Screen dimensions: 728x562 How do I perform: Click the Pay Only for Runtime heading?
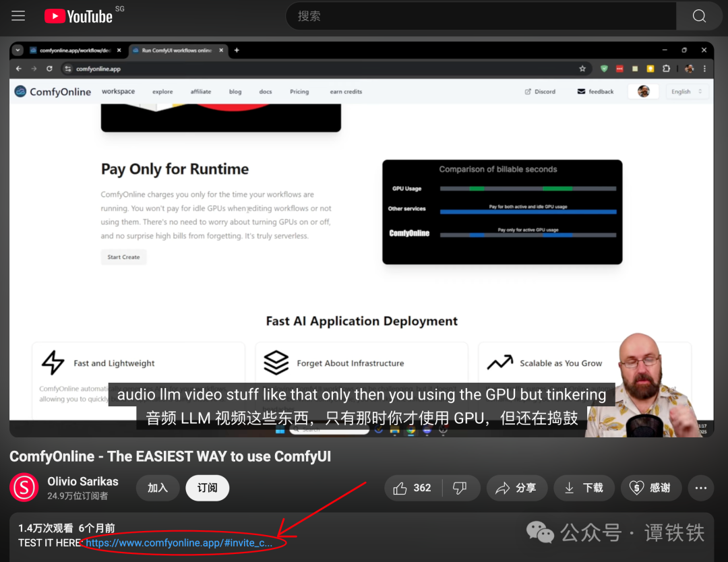click(175, 169)
